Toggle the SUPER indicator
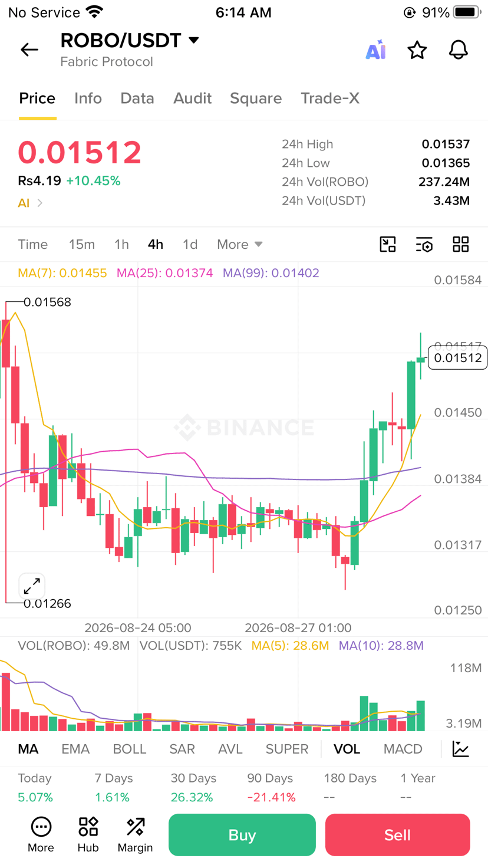The height and width of the screenshot is (868, 488). (287, 749)
